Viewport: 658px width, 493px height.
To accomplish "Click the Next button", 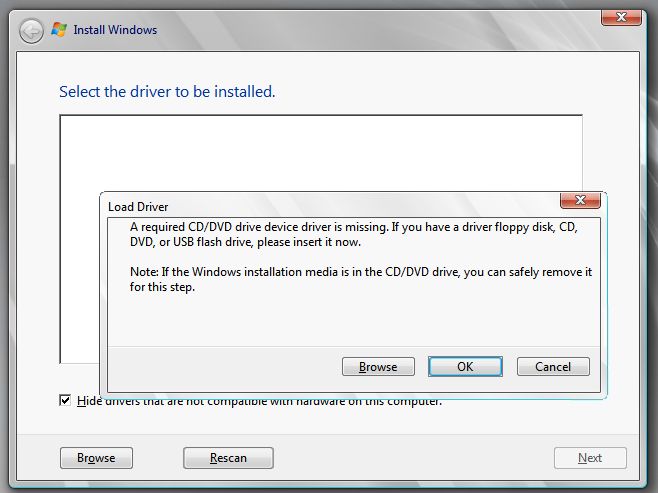I will [590, 458].
